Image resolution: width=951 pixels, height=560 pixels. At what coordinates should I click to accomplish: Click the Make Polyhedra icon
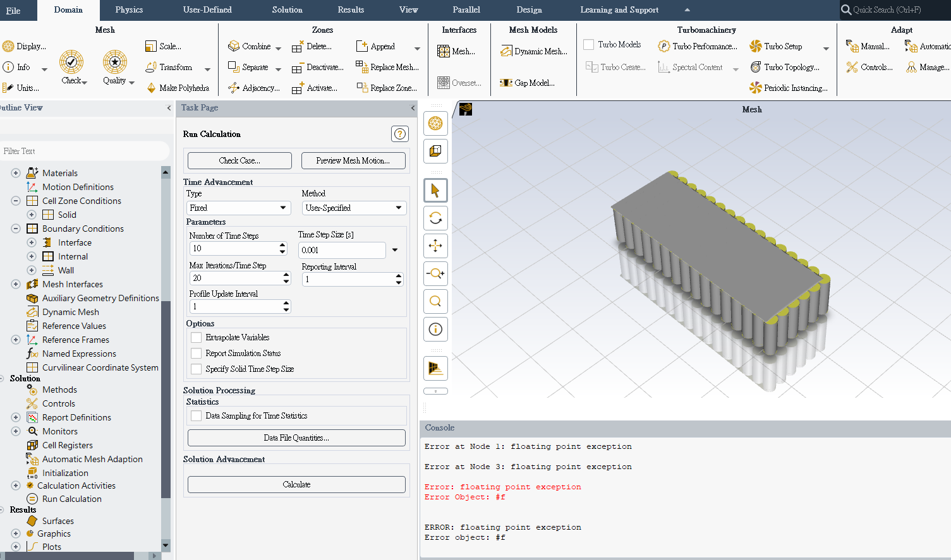(152, 88)
